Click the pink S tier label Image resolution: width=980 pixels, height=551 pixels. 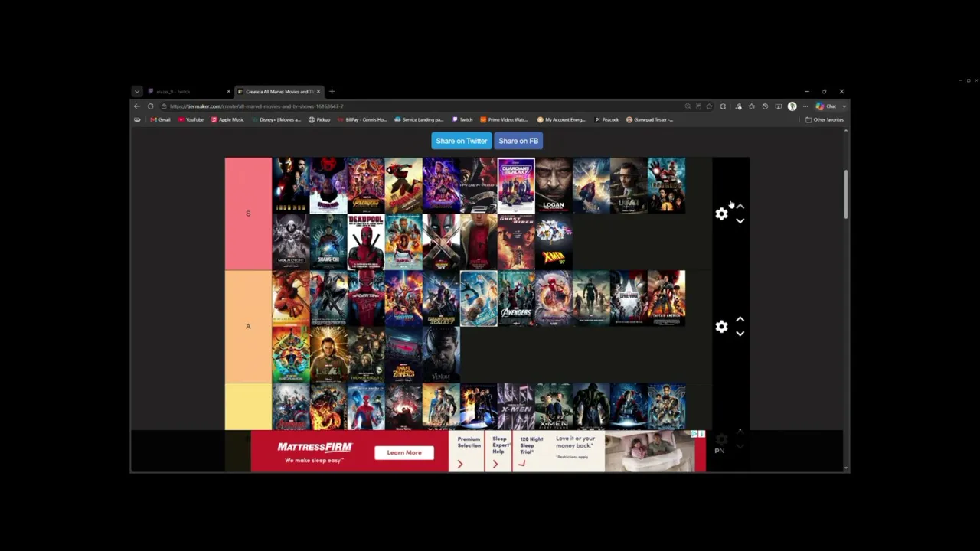pos(248,214)
